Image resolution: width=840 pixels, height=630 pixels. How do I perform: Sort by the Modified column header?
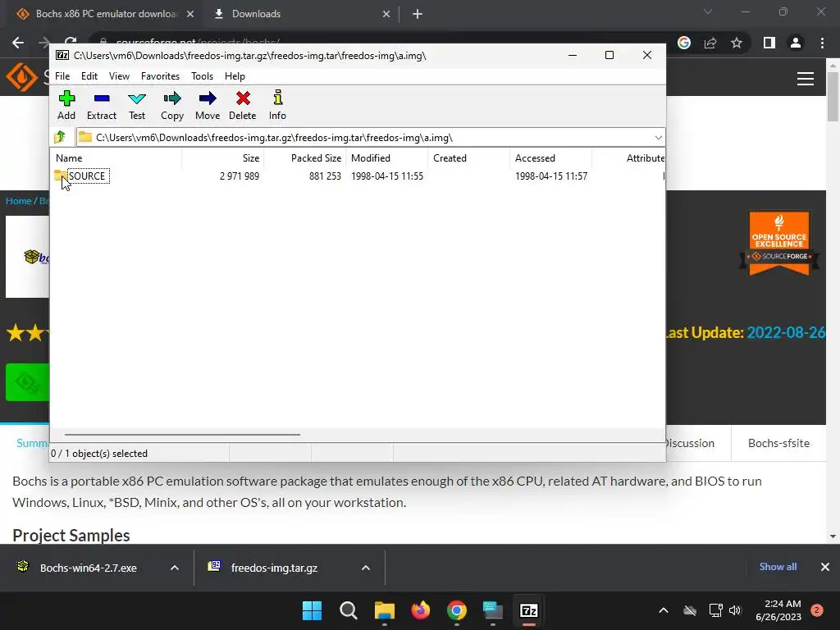pyautogui.click(x=387, y=158)
